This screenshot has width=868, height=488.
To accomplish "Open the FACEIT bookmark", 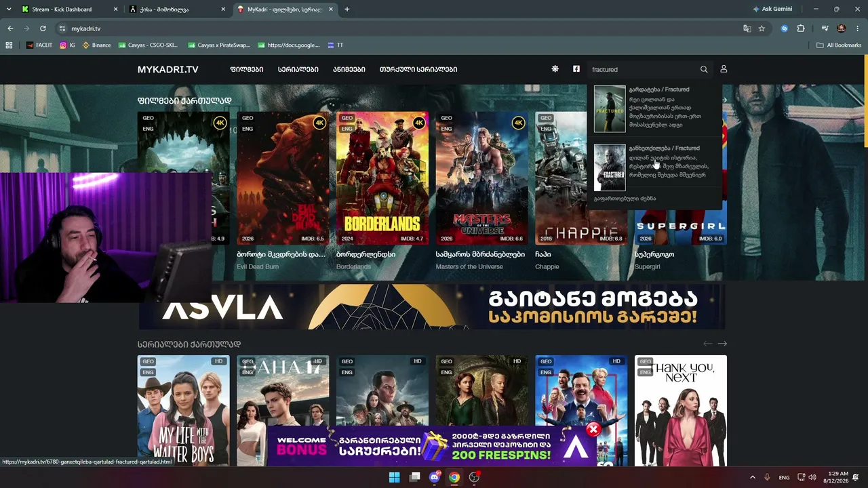I will pos(39,45).
